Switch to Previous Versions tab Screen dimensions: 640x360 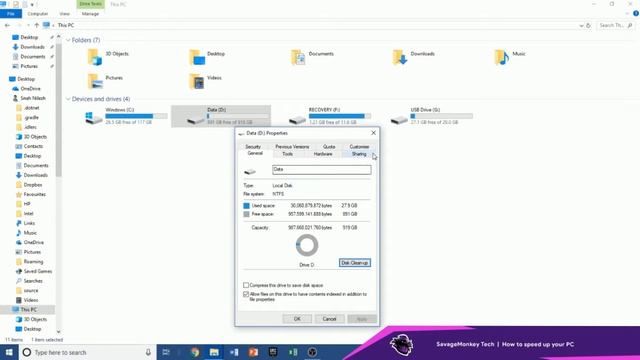[292, 147]
